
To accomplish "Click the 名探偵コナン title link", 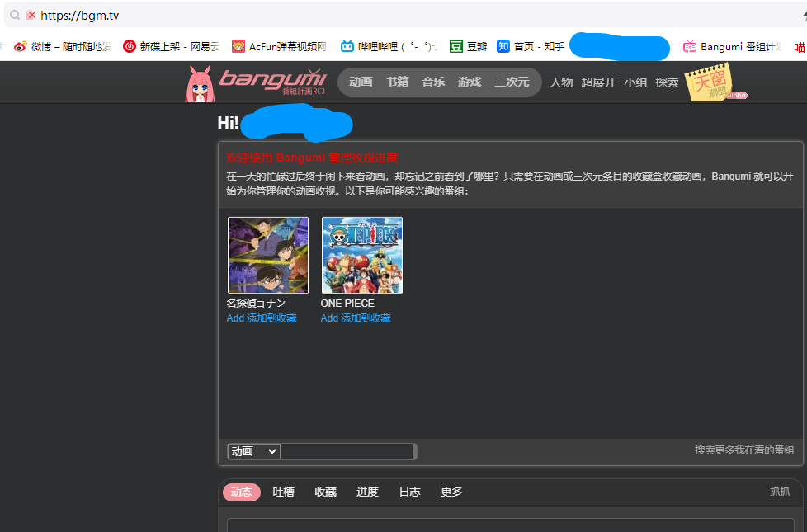I will 256,303.
